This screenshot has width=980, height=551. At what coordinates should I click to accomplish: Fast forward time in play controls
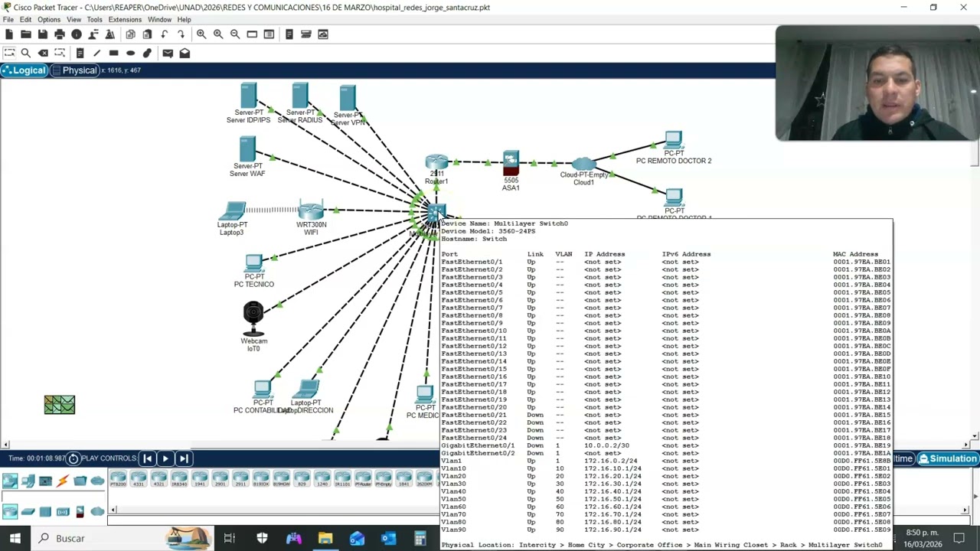tap(184, 458)
